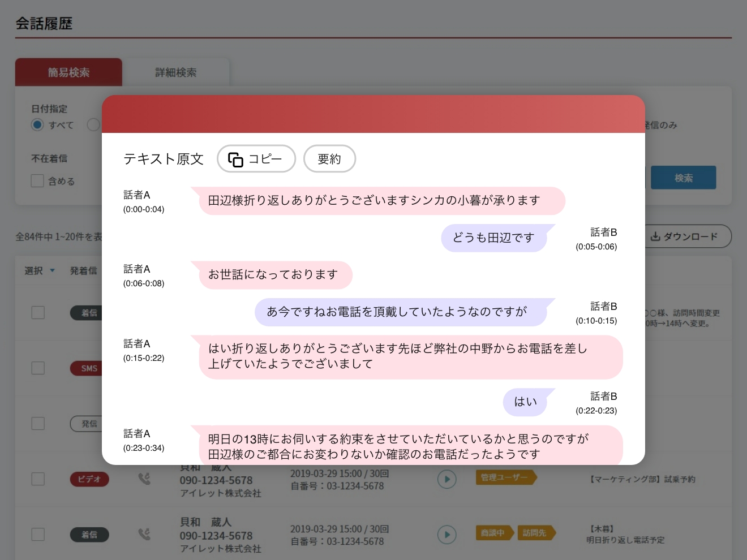Image resolution: width=747 pixels, height=560 pixels.
Task: Check the SMS row's selection checkbox
Action: [x=38, y=368]
